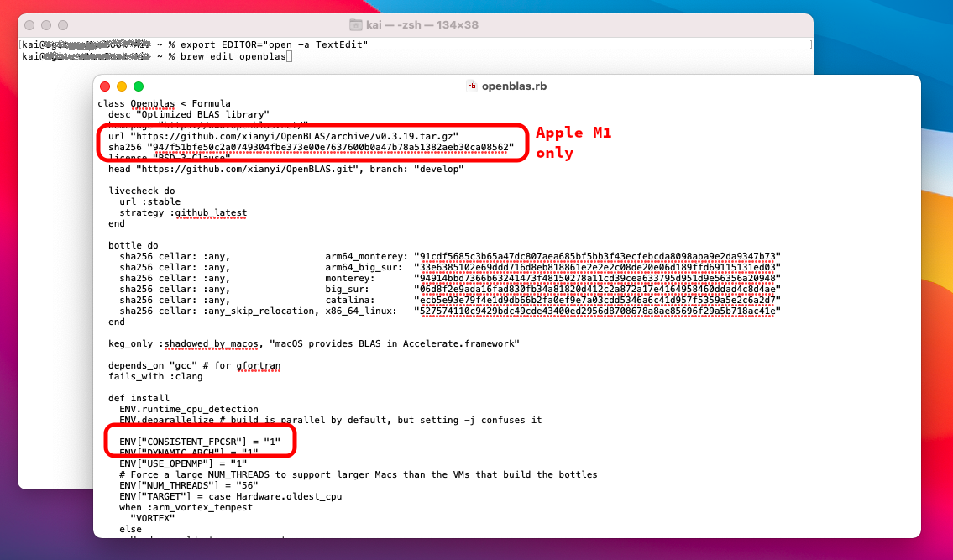
Task: Click the Terminal window minimize button
Action: (46, 25)
